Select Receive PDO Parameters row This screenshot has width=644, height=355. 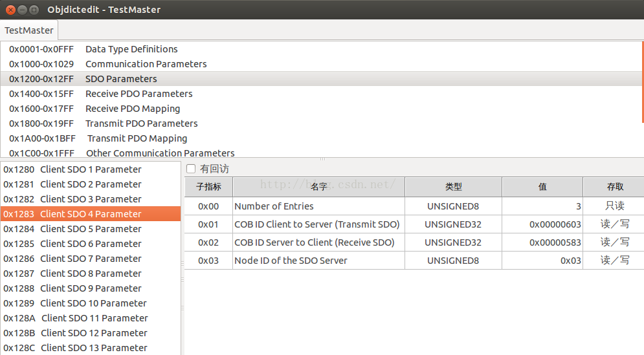321,94
